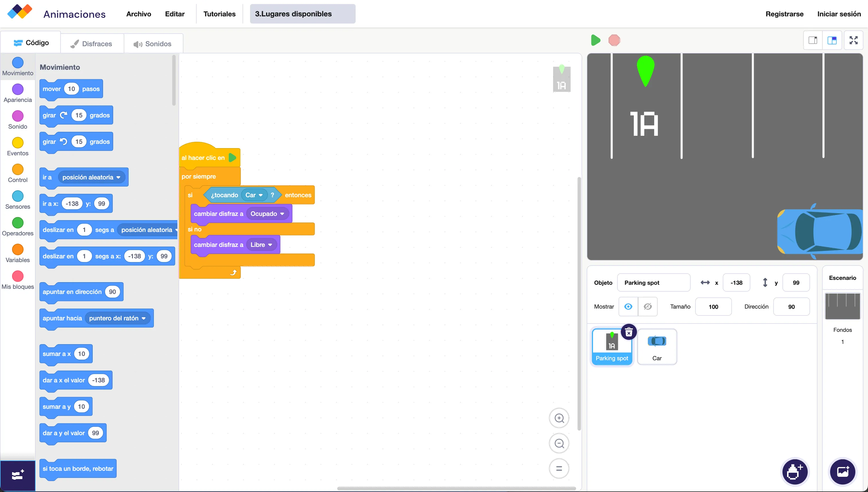Zoom in on the code workspace
The height and width of the screenshot is (492, 868).
click(x=559, y=418)
